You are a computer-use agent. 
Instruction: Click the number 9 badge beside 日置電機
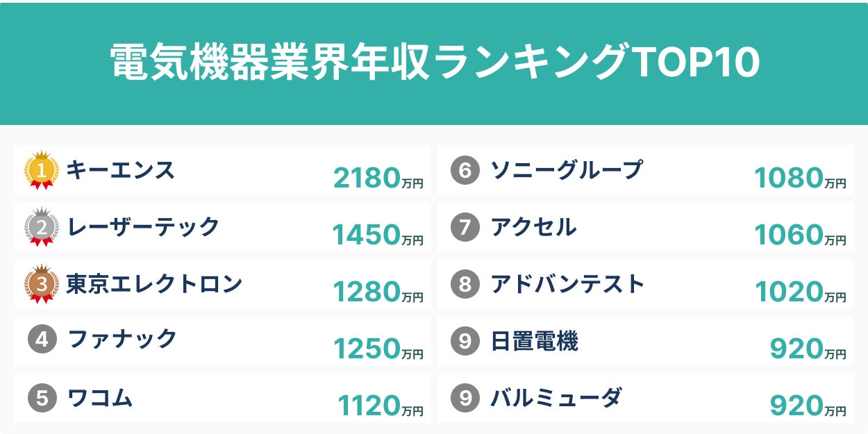click(x=465, y=341)
